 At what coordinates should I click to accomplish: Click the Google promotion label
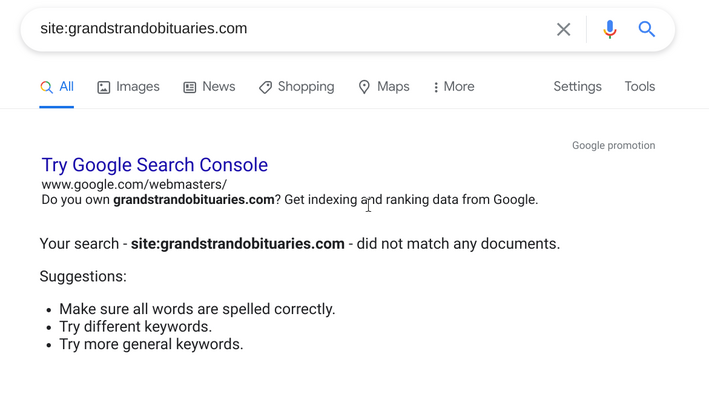tap(613, 146)
